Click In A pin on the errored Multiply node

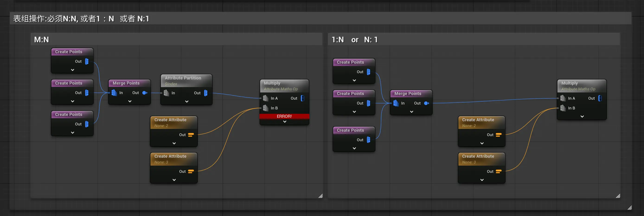pos(266,98)
